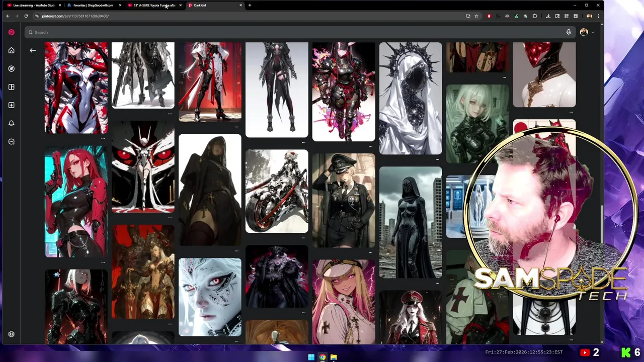The image size is (644, 362).
Task: Open the Chrome profile avatar in toolbar
Action: pyautogui.click(x=589, y=16)
